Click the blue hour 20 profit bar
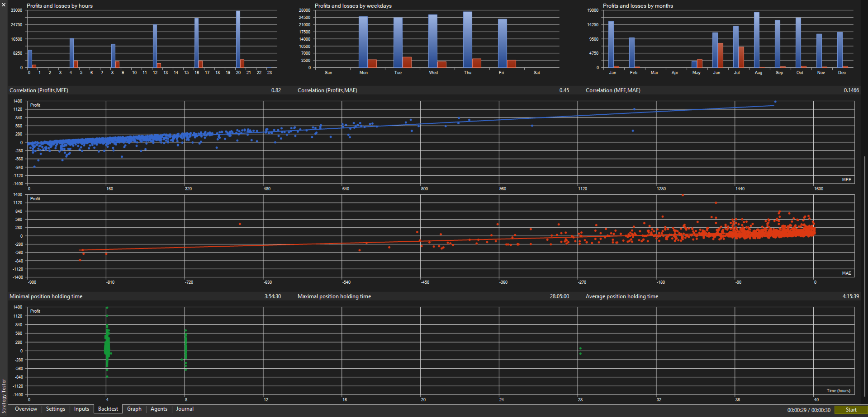 point(238,39)
